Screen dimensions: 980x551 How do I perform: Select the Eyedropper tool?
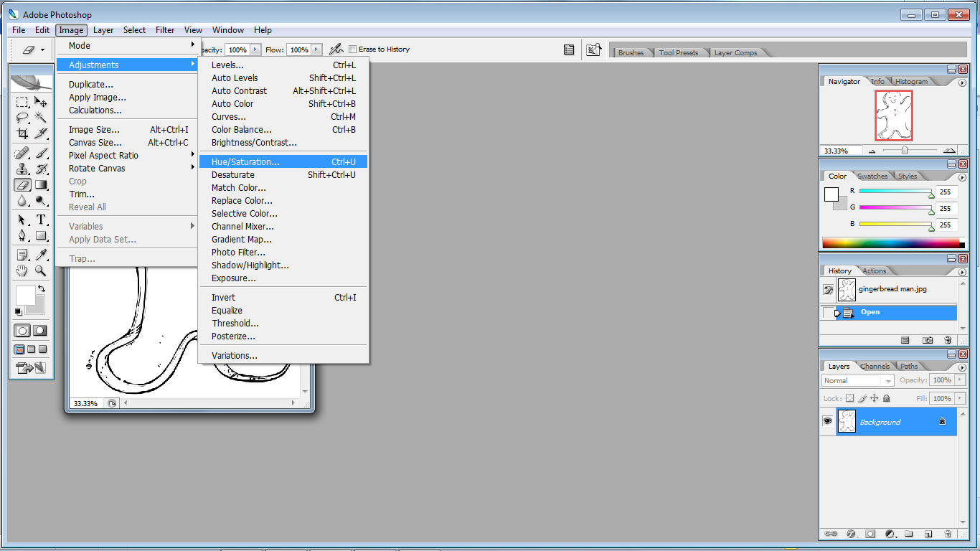[41, 255]
